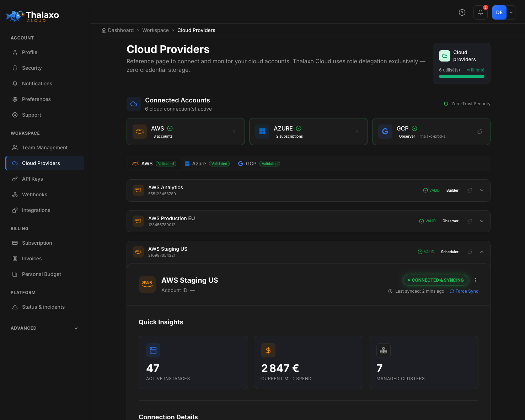Open Profile in sidebar
This screenshot has height=420, width=525.
(x=44, y=52)
